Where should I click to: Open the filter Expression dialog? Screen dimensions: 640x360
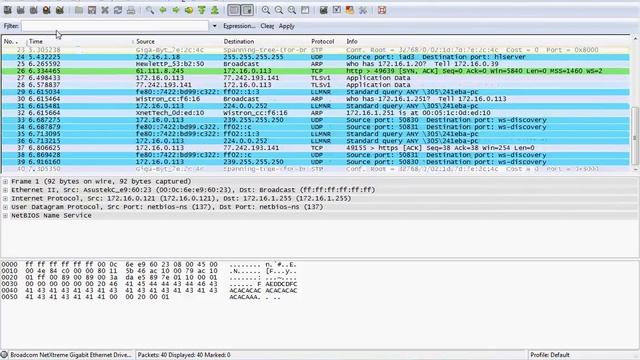pyautogui.click(x=239, y=26)
